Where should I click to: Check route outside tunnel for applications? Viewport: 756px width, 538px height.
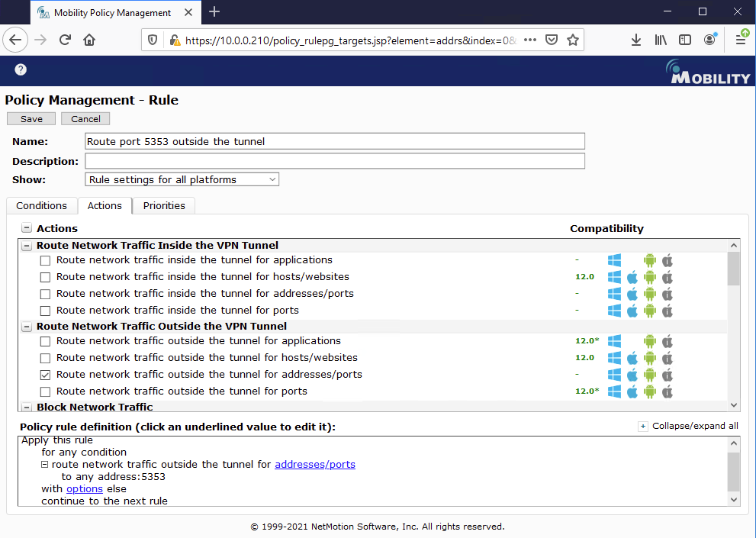click(x=46, y=341)
